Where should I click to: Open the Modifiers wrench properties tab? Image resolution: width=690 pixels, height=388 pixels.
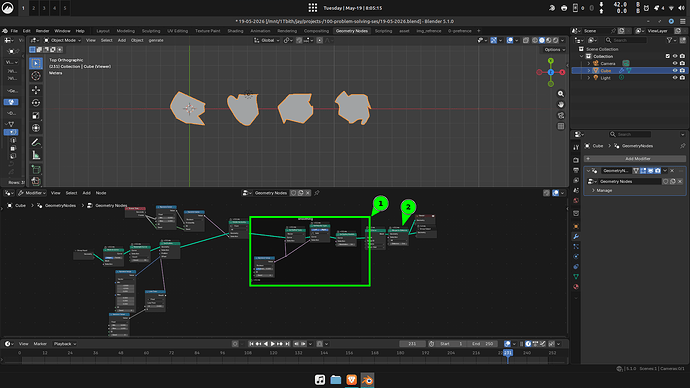point(576,237)
